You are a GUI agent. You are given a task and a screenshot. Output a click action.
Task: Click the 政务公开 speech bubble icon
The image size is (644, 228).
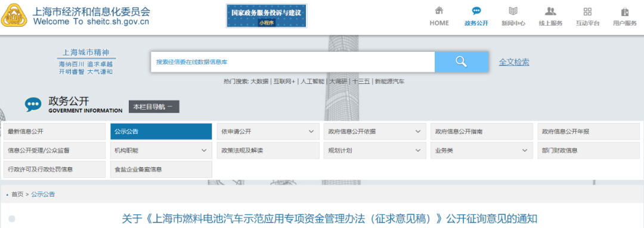tap(476, 11)
